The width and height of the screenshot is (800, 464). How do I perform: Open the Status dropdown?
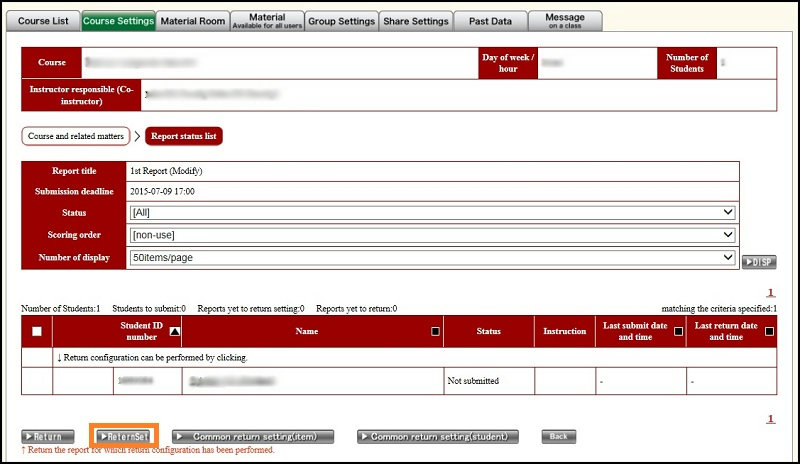coord(432,213)
